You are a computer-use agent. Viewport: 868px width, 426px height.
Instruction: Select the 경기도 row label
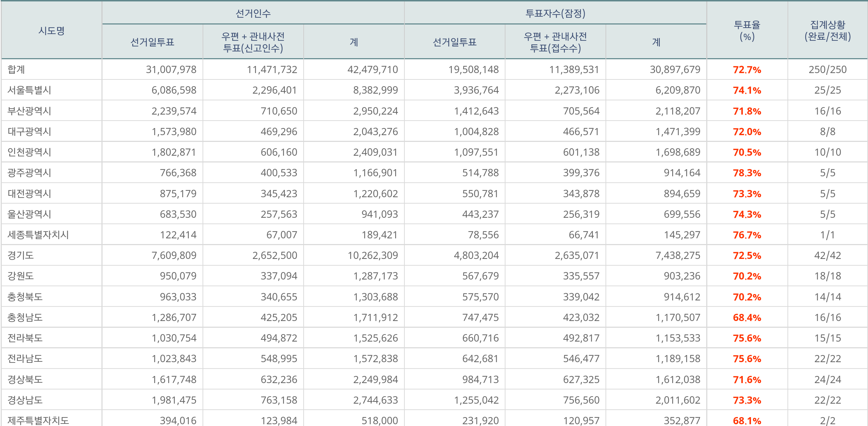pyautogui.click(x=21, y=255)
